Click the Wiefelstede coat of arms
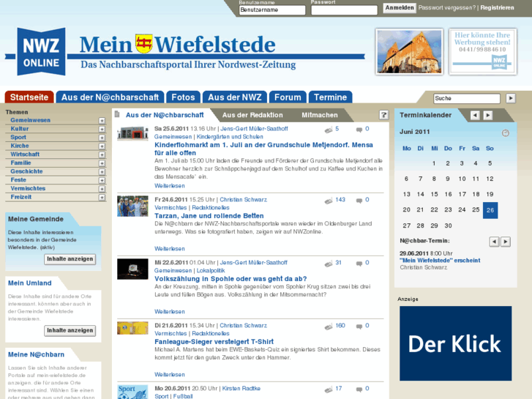The height and width of the screenshot is (399, 532). [144, 43]
